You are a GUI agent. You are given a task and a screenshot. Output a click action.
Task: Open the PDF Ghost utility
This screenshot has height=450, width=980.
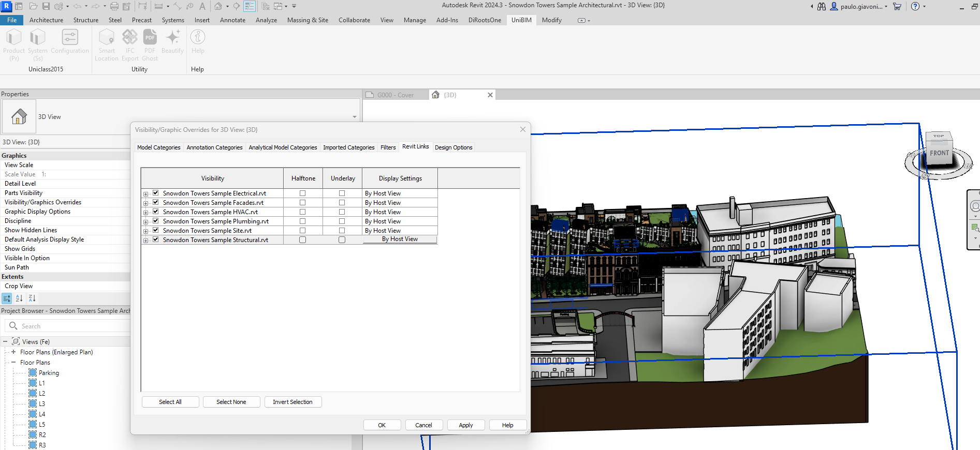point(150,45)
